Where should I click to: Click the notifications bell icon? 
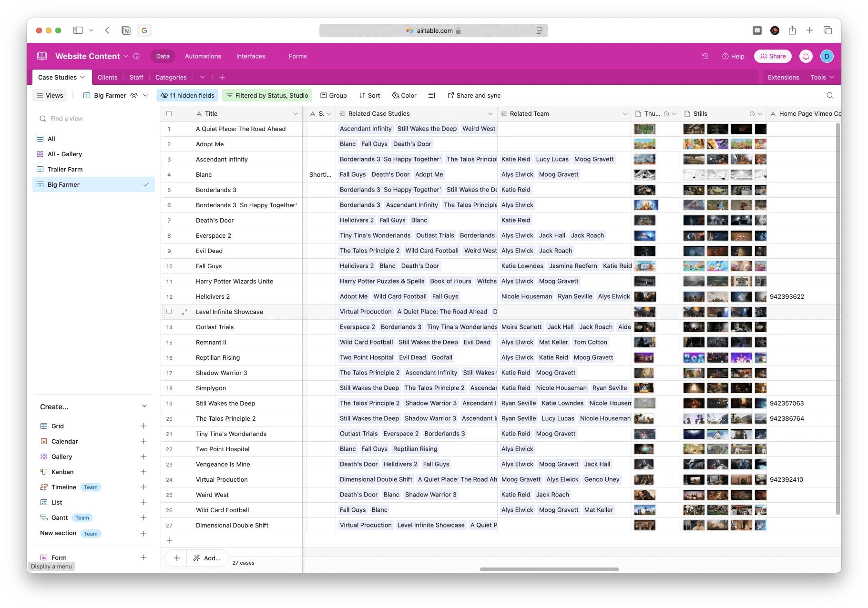(x=806, y=56)
